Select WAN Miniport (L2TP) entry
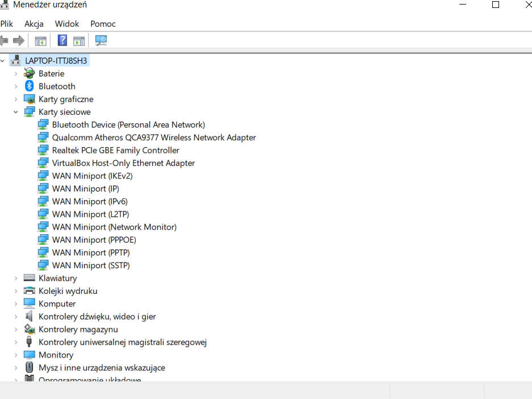 click(91, 214)
